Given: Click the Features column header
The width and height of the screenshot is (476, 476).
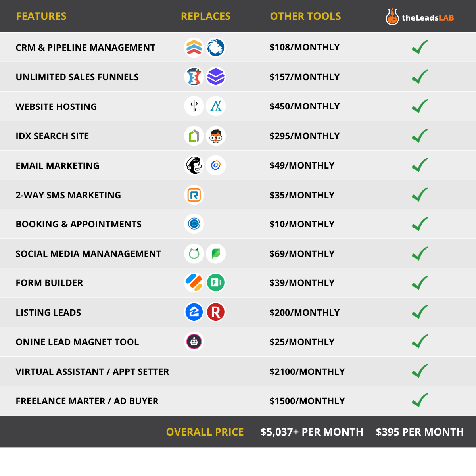Looking at the screenshot, I should 41,16.
